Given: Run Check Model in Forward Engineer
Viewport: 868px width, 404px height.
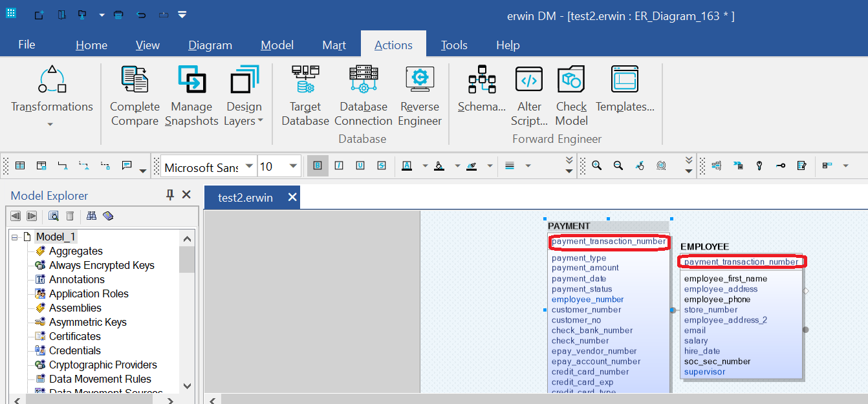Looking at the screenshot, I should tap(571, 96).
